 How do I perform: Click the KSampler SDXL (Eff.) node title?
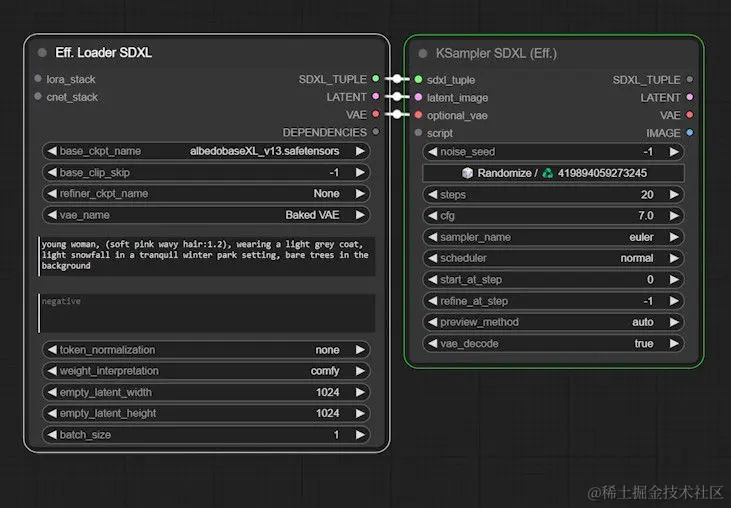point(497,54)
